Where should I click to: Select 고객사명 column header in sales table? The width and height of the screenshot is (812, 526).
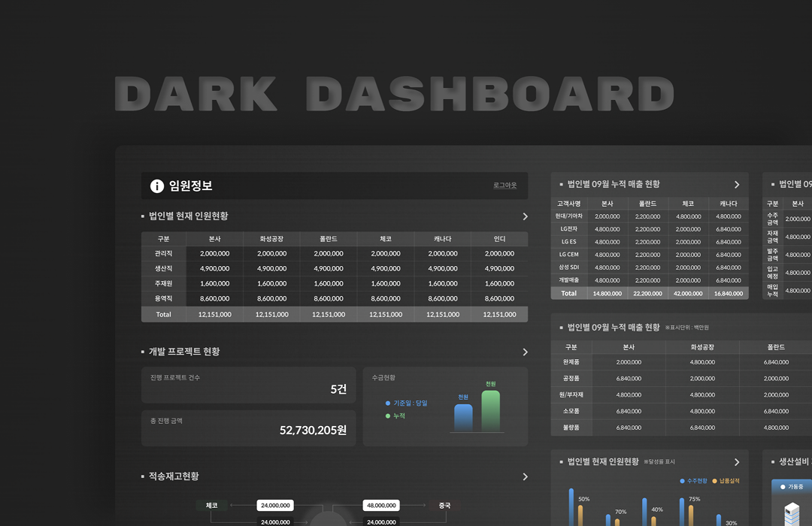pyautogui.click(x=568, y=204)
